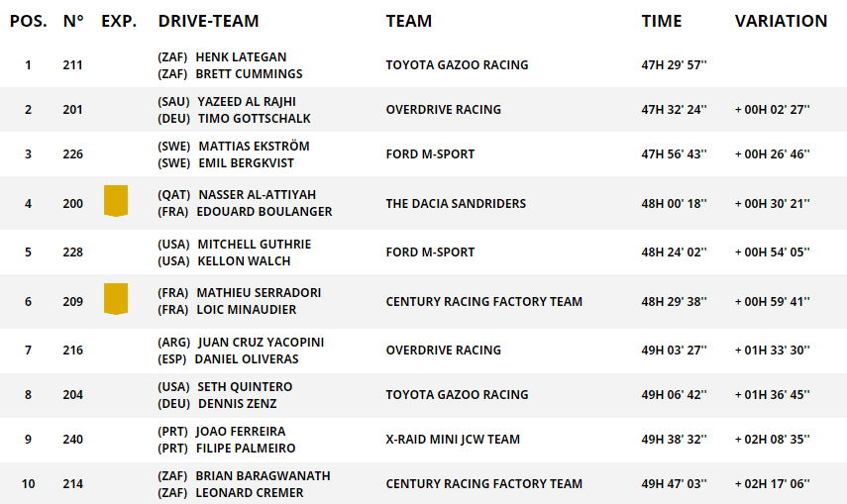Click on Mitchell Guthrie's name
This screenshot has width=847, height=504.
(255, 245)
